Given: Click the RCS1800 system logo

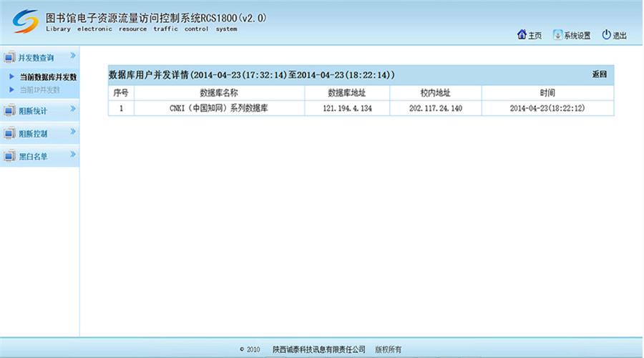Looking at the screenshot, I should click(24, 22).
